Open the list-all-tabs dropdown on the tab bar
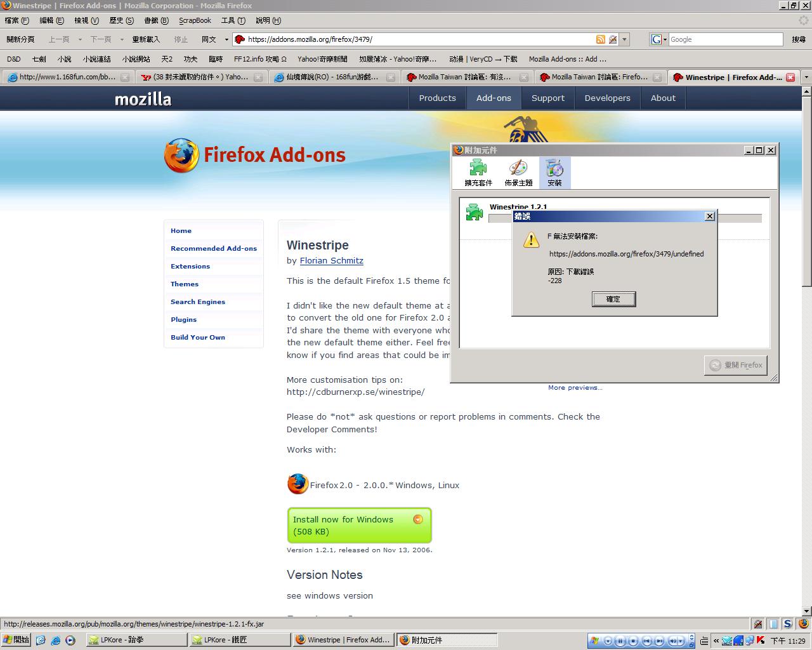The image size is (812, 650). (x=806, y=77)
